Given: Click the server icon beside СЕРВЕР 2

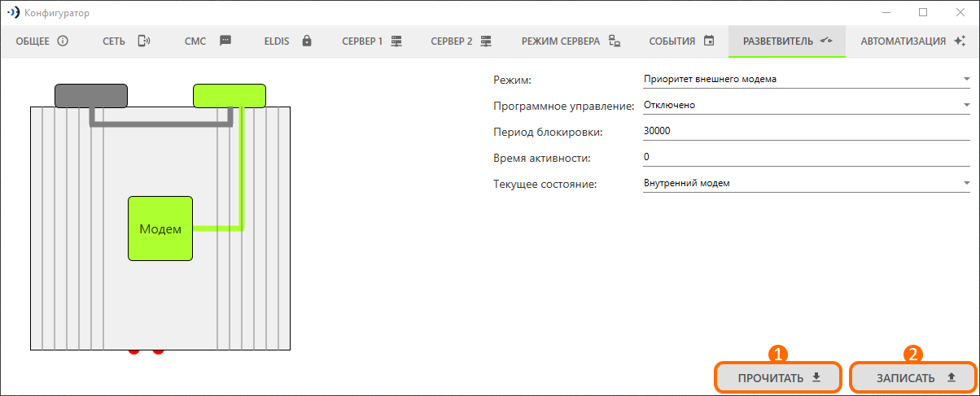Looking at the screenshot, I should (486, 41).
